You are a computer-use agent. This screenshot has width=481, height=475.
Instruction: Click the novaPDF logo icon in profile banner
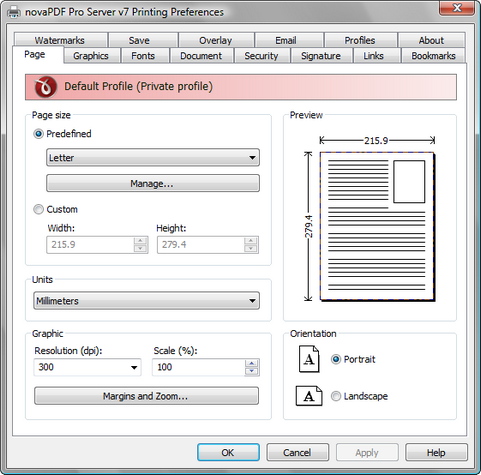pyautogui.click(x=45, y=87)
